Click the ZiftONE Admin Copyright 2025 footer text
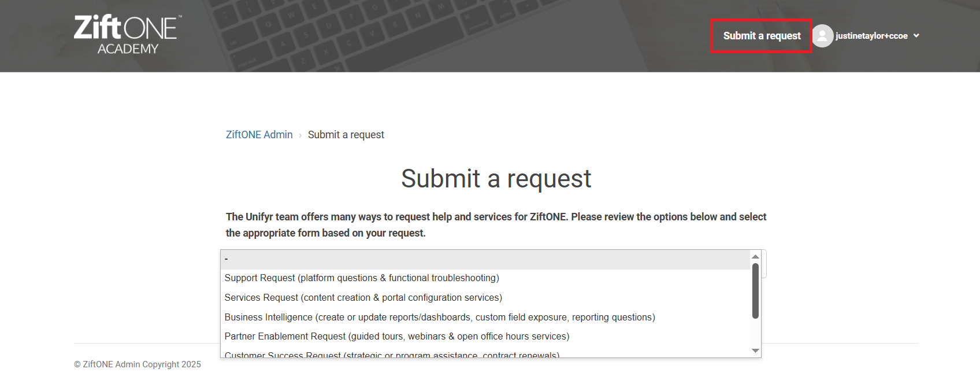This screenshot has width=980, height=391. [x=137, y=364]
